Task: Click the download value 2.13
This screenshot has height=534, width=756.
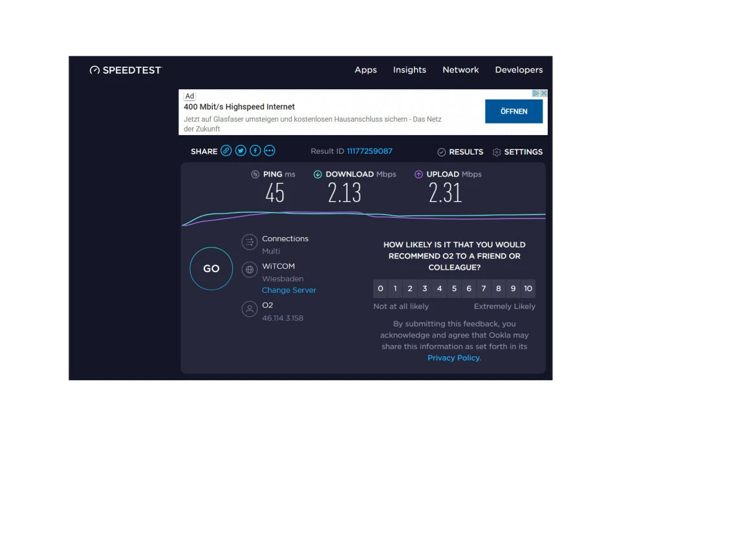Action: click(x=344, y=193)
